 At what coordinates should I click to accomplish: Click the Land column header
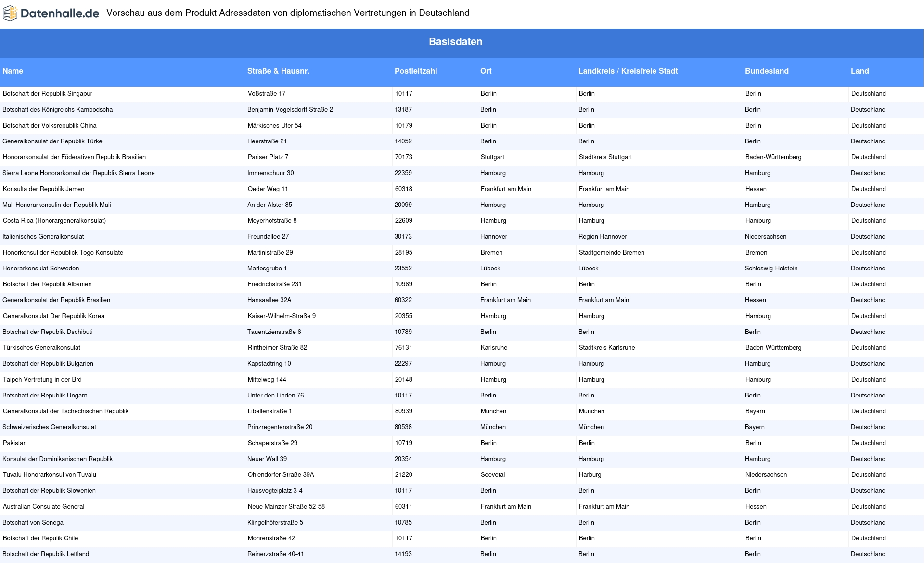click(860, 71)
